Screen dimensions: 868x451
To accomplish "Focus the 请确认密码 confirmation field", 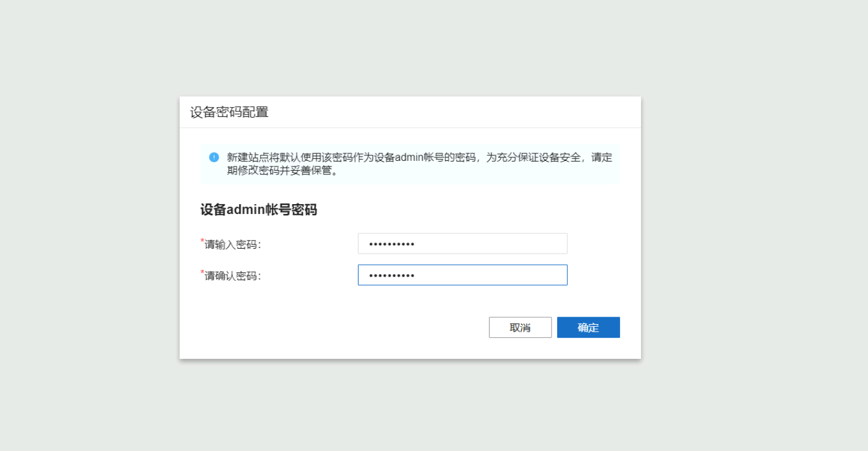I will pyautogui.click(x=462, y=275).
